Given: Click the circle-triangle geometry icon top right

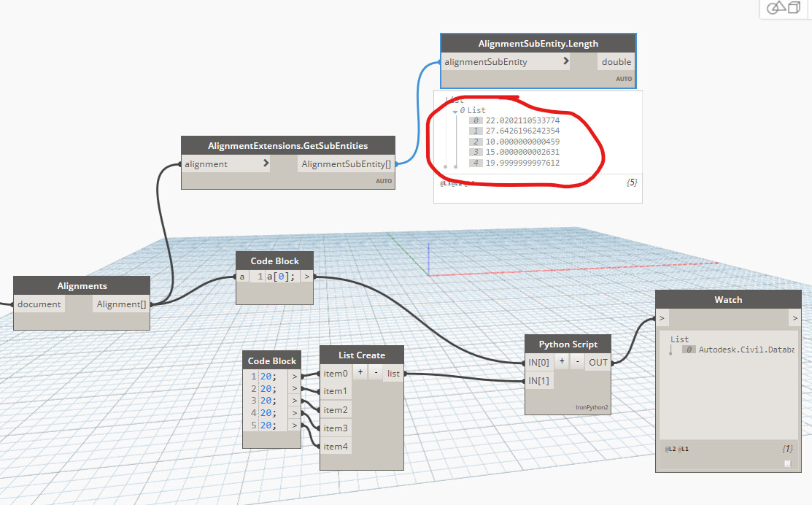Looking at the screenshot, I should point(776,9).
